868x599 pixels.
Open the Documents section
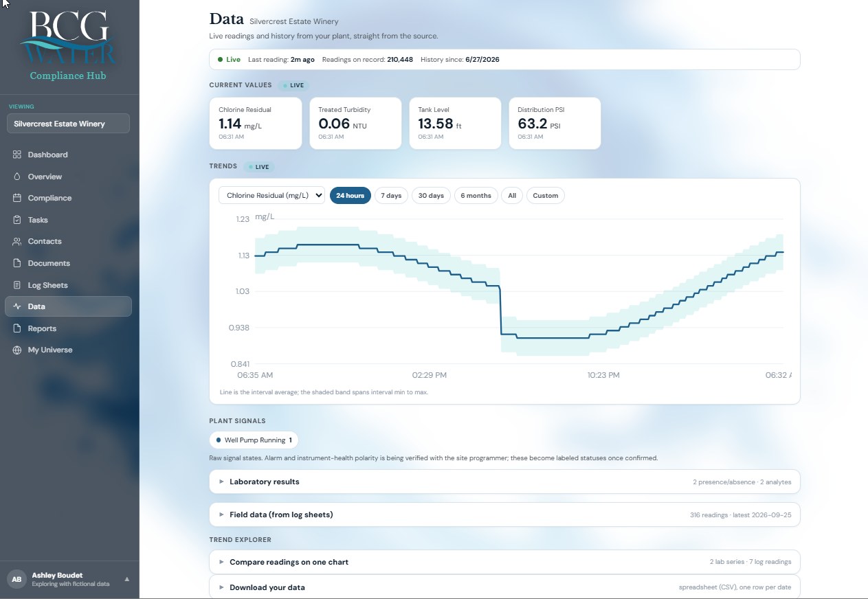tap(68, 263)
